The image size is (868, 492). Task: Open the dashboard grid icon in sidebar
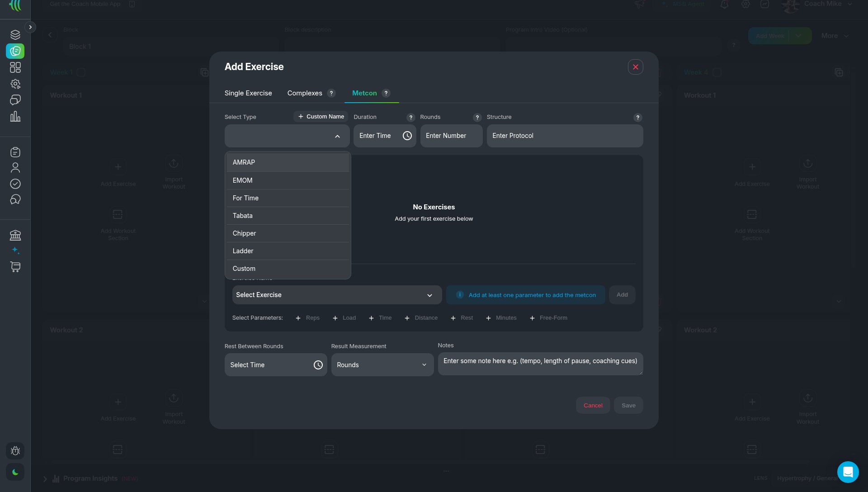point(15,67)
